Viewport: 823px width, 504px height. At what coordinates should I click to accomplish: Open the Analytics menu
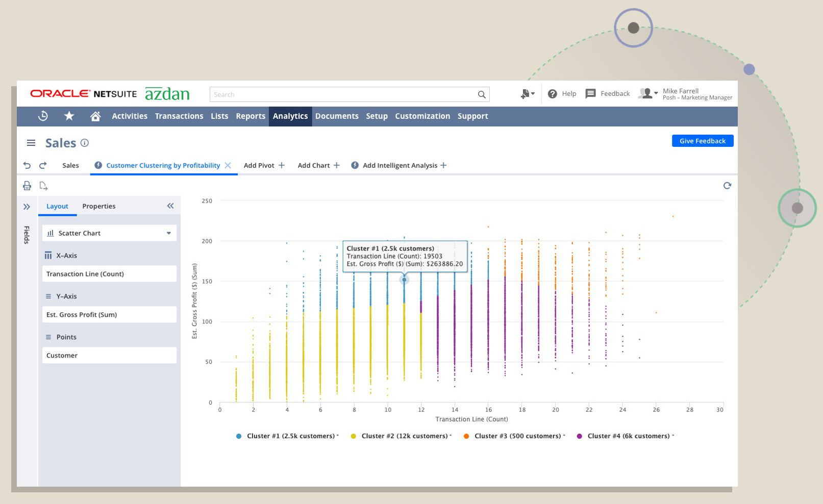[290, 116]
